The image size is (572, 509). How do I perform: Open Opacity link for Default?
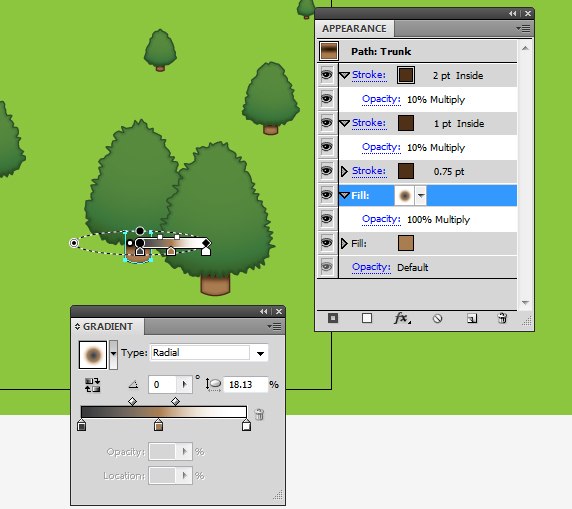371,267
